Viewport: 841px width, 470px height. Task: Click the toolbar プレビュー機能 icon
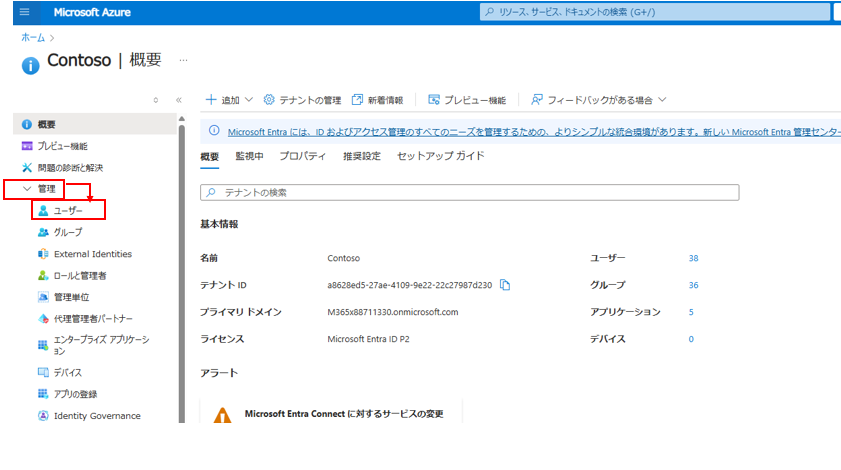click(434, 100)
